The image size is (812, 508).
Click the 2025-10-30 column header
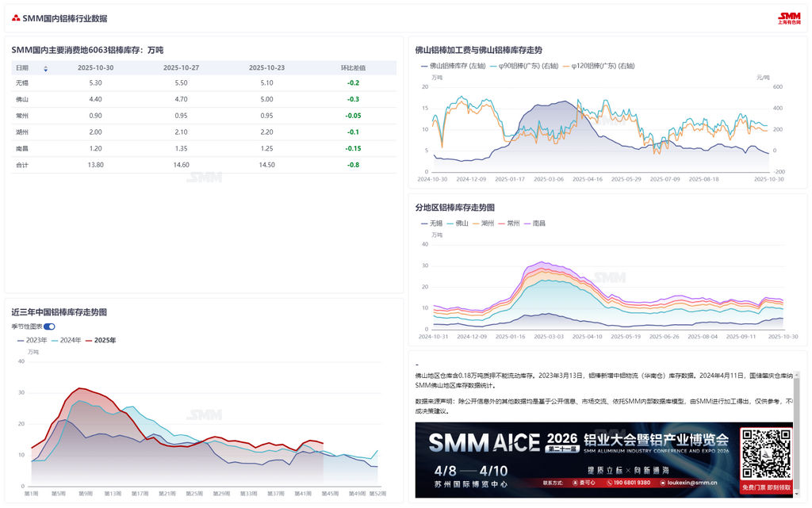point(95,68)
